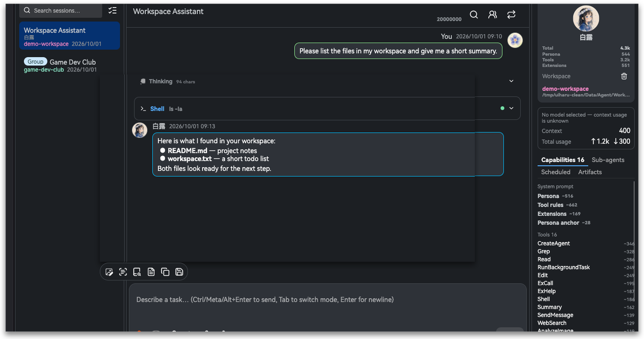
Task: Switch to the Sub-agents tab
Action: coord(608,160)
